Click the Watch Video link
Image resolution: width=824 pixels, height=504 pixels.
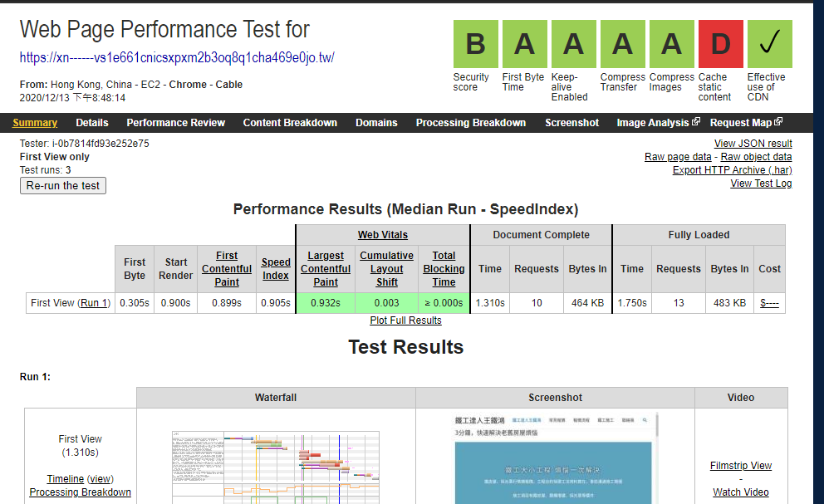click(x=740, y=492)
